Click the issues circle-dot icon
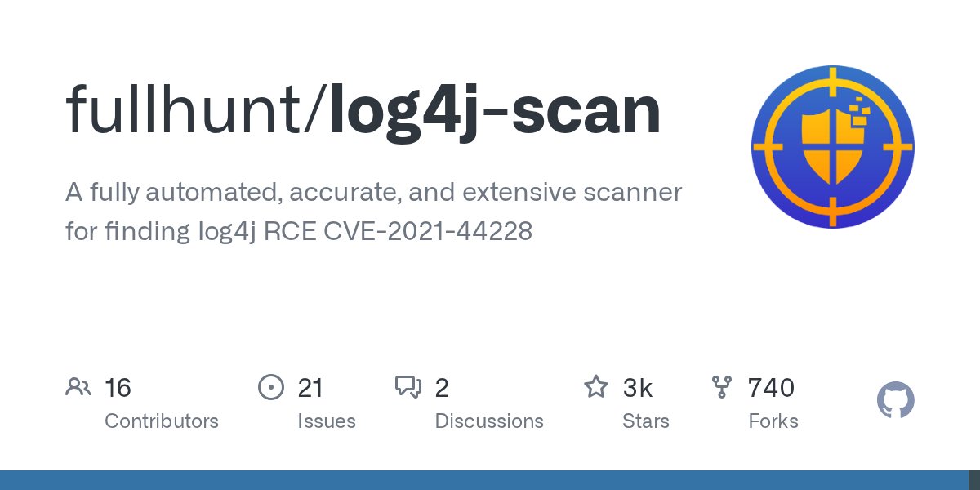 pos(270,387)
